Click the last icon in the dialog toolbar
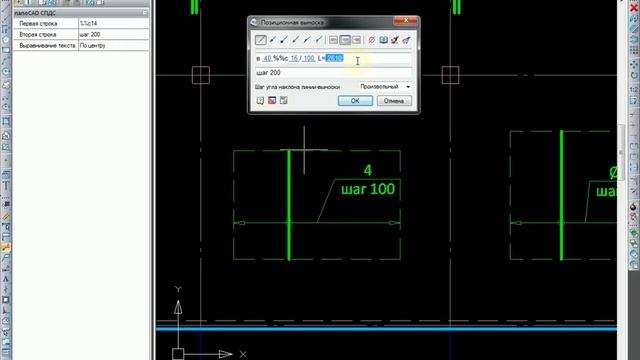The width and height of the screenshot is (640, 360). pyautogui.click(x=406, y=40)
